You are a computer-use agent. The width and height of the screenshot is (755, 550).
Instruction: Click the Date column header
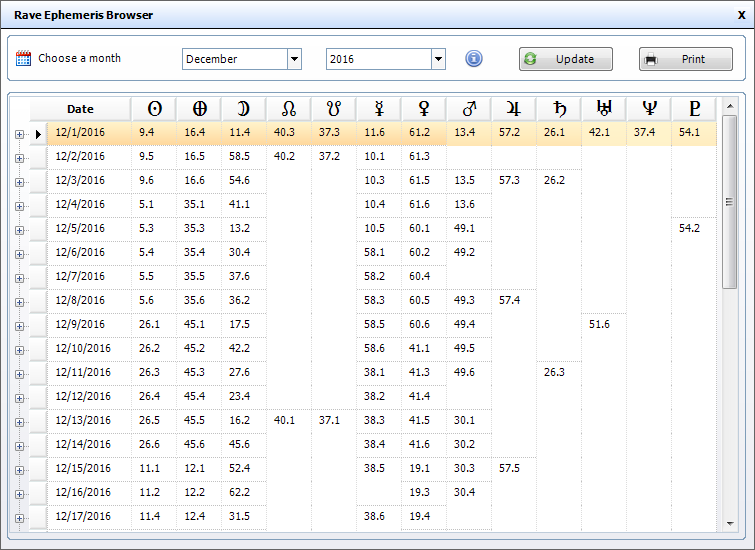[x=80, y=109]
